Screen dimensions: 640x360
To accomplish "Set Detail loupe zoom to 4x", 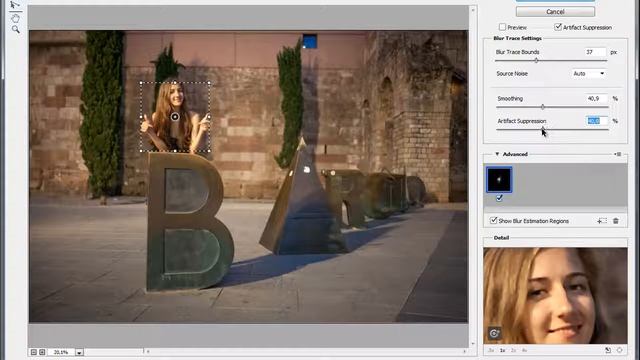I will (x=524, y=350).
